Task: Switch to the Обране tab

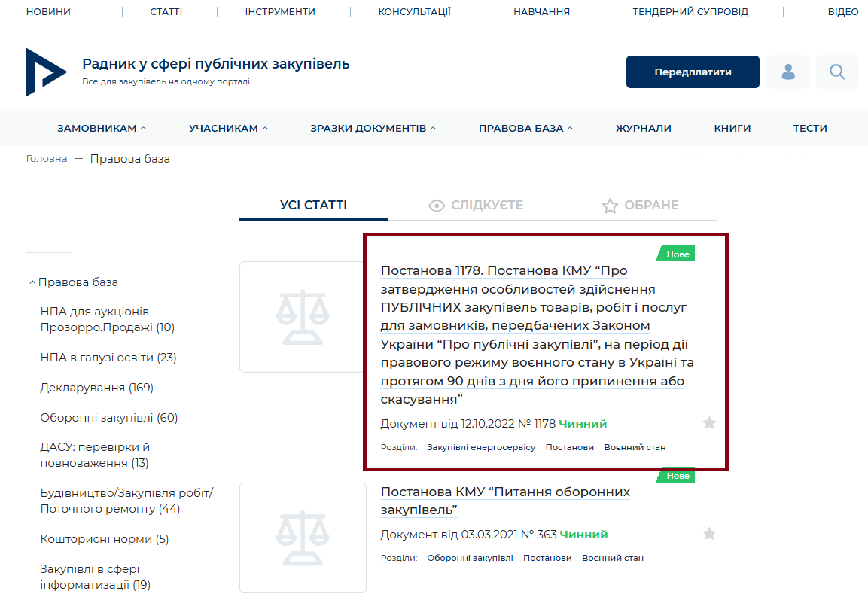Action: tap(640, 206)
